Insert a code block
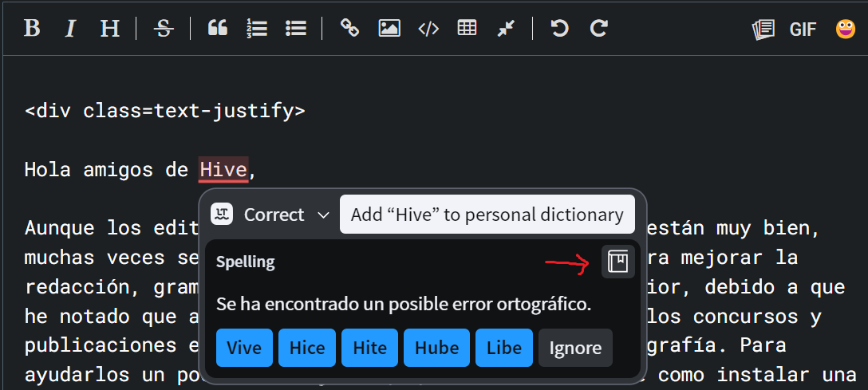This screenshot has height=390, width=868. (x=428, y=28)
